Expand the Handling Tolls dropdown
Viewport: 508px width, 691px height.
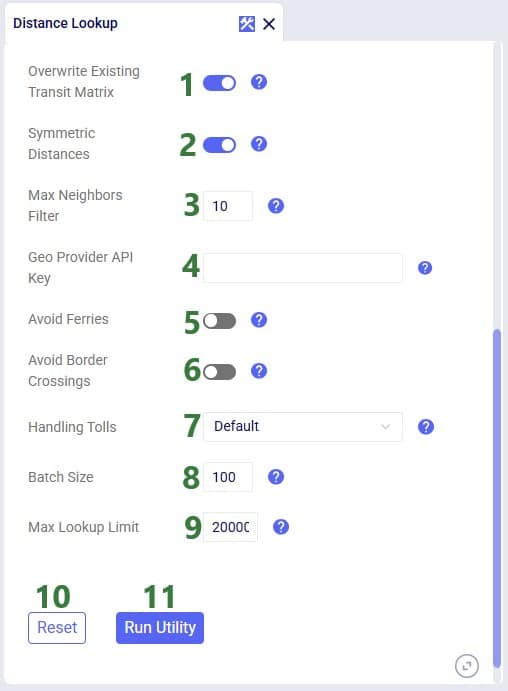pos(303,427)
